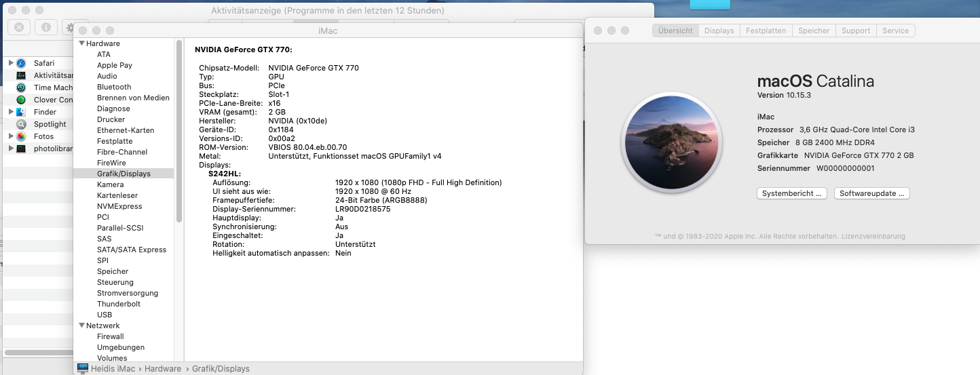Expand the Finder process row
Screen dimensions: 980x375
[11, 112]
